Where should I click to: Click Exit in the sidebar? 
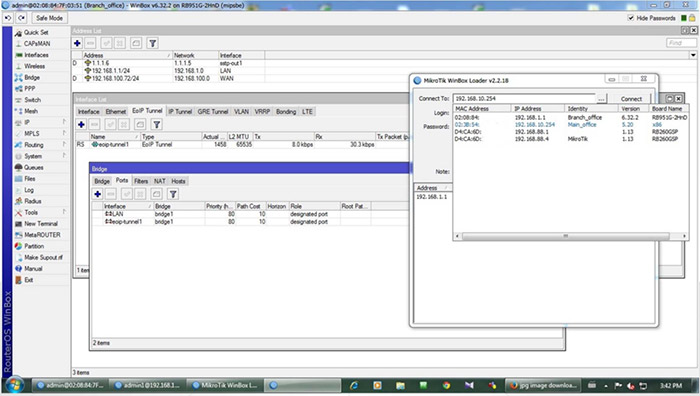(x=29, y=279)
